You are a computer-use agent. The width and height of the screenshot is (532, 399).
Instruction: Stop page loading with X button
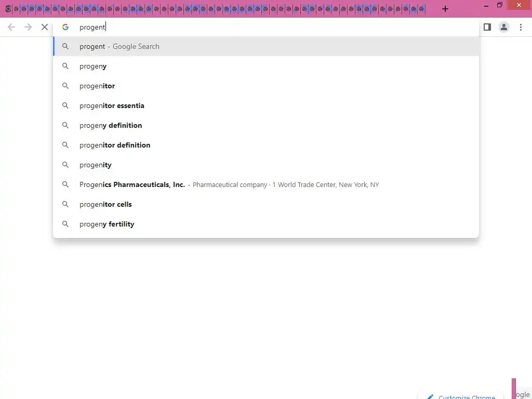45,27
